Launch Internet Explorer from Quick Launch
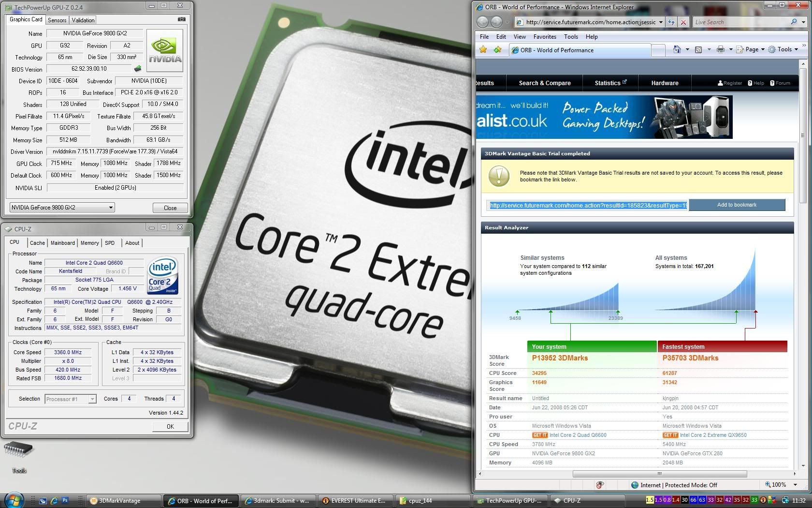812x508 pixels. (x=54, y=501)
